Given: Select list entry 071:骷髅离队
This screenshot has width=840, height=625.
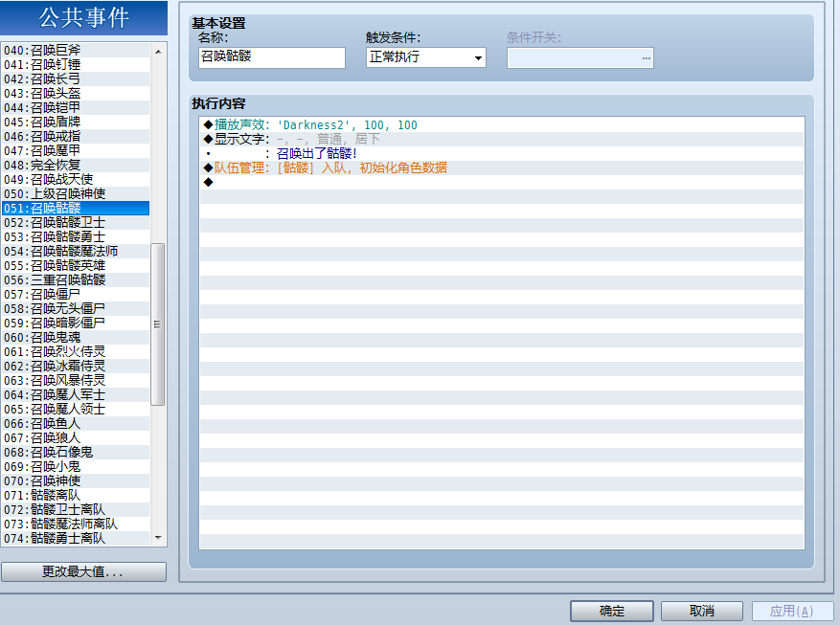Looking at the screenshot, I should [76, 496].
